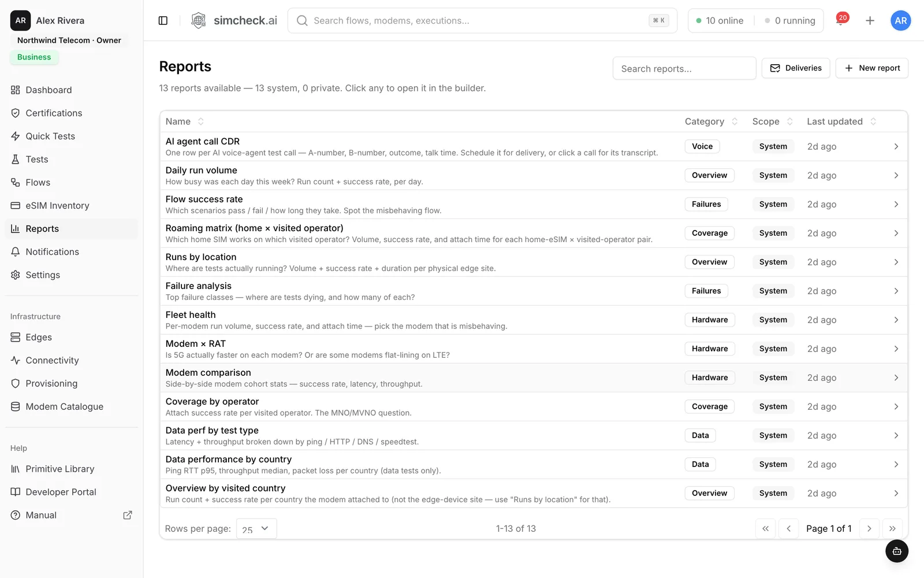Viewport: 924px width, 578px height.
Task: Sort the table by Scope column
Action: click(x=773, y=121)
